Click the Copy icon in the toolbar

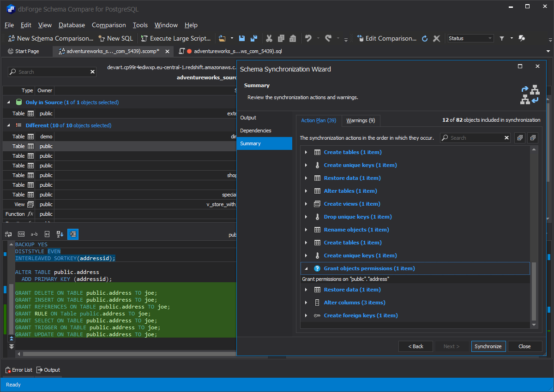point(281,38)
